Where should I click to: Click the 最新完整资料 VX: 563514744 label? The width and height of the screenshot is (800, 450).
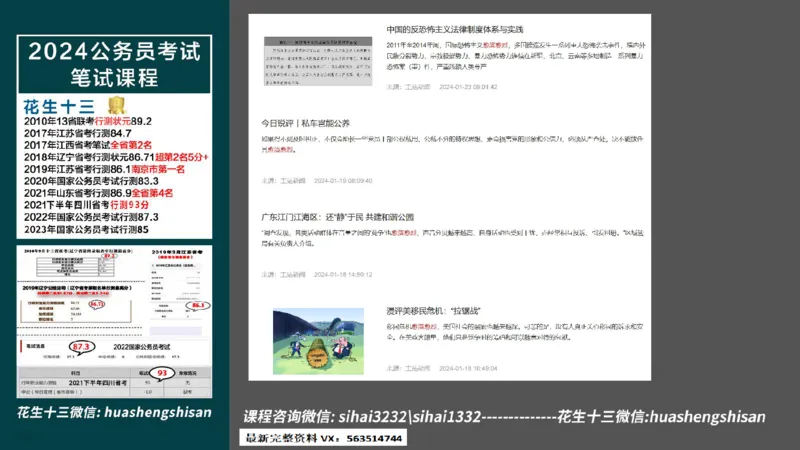pos(323,438)
